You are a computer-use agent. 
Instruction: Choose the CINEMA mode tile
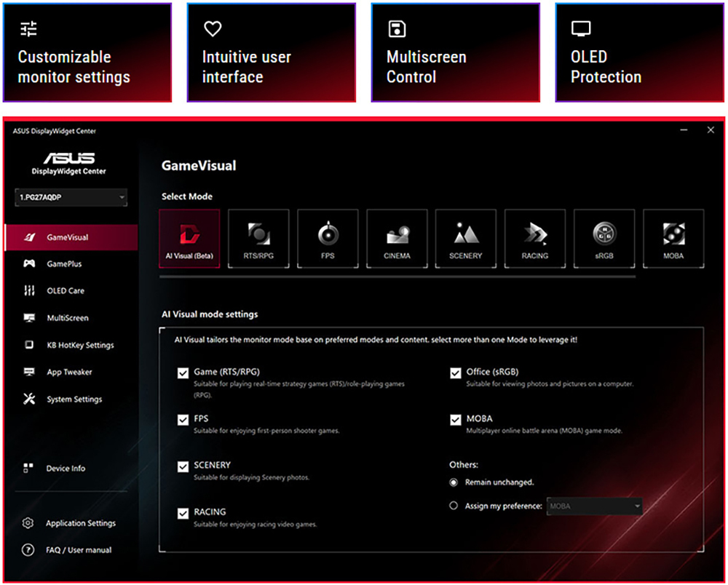pyautogui.click(x=397, y=239)
